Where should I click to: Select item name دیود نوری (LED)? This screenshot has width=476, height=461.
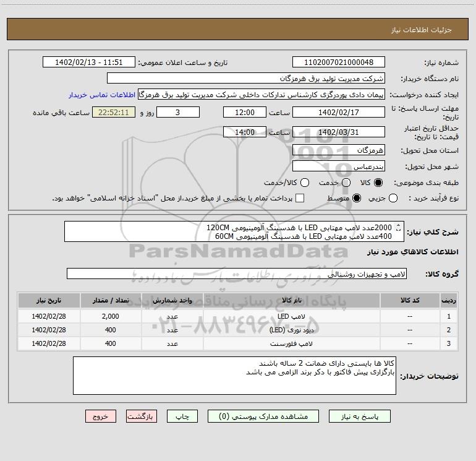291,330
